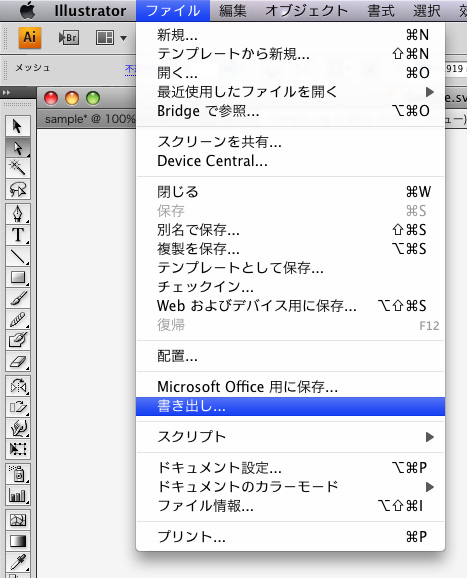Open the Apple menu

point(28,10)
